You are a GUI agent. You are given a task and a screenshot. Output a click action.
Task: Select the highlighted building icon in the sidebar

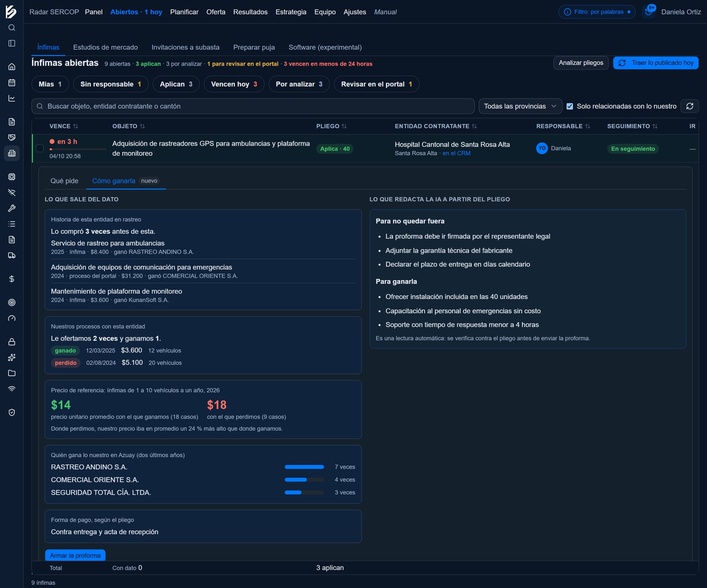pos(12,153)
